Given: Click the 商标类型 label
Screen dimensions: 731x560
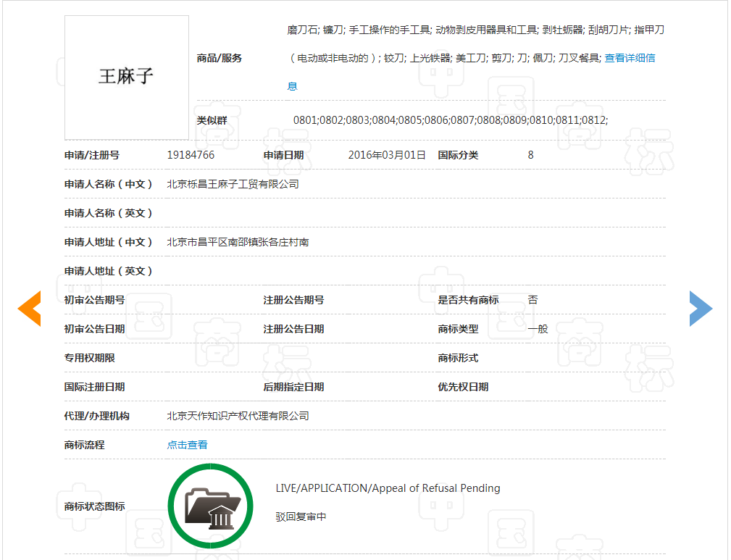Looking at the screenshot, I should pyautogui.click(x=458, y=329).
